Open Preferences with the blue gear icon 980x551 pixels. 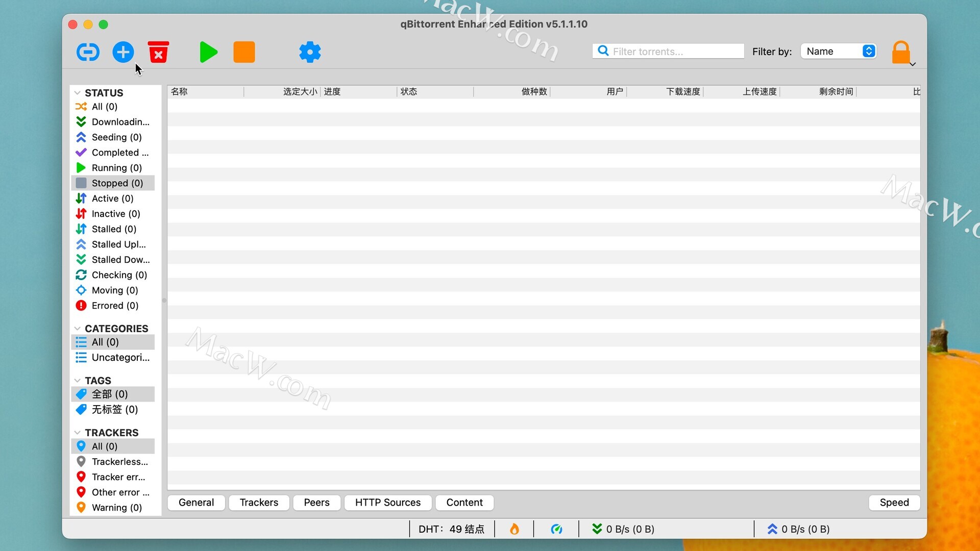[x=310, y=52]
